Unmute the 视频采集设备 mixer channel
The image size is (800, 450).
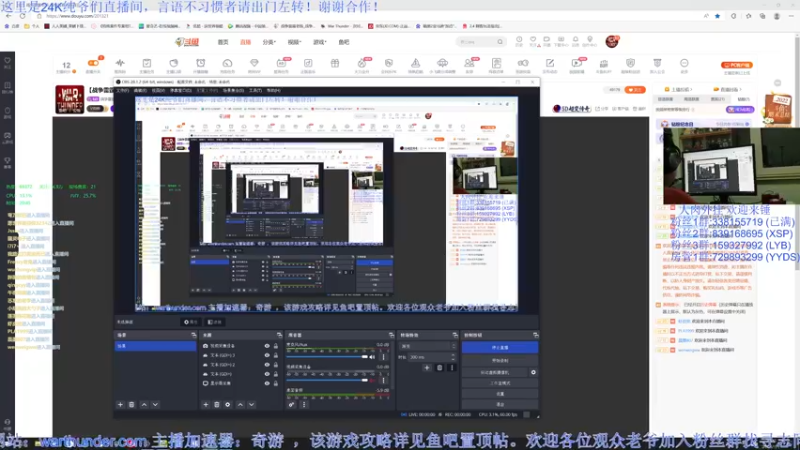(x=372, y=380)
